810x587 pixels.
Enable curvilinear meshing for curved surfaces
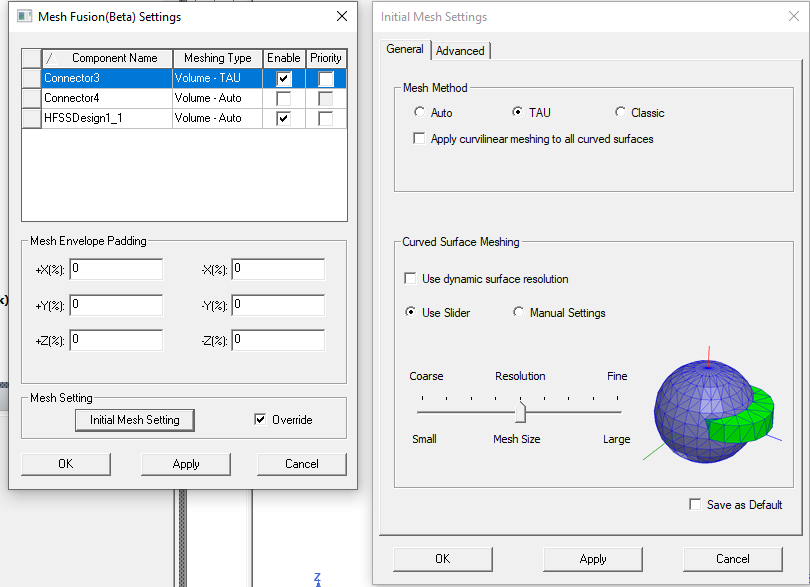coord(419,139)
